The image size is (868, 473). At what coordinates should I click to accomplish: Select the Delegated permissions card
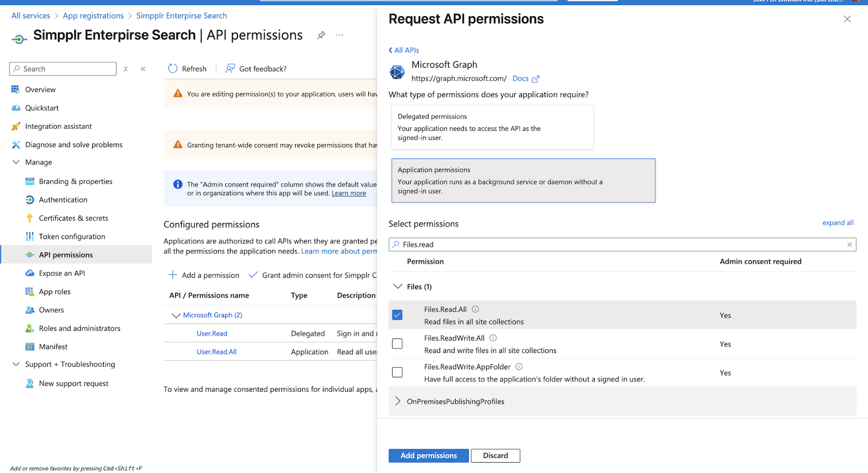point(492,127)
